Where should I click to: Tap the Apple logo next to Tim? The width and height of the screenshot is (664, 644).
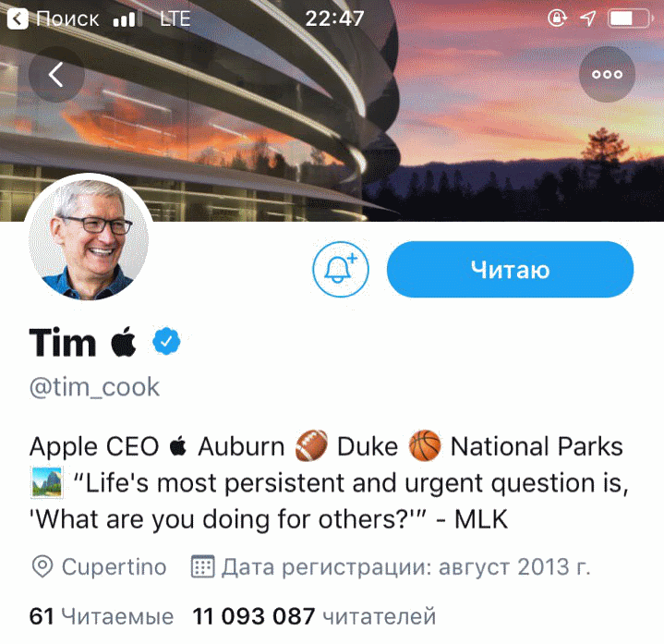pos(123,343)
